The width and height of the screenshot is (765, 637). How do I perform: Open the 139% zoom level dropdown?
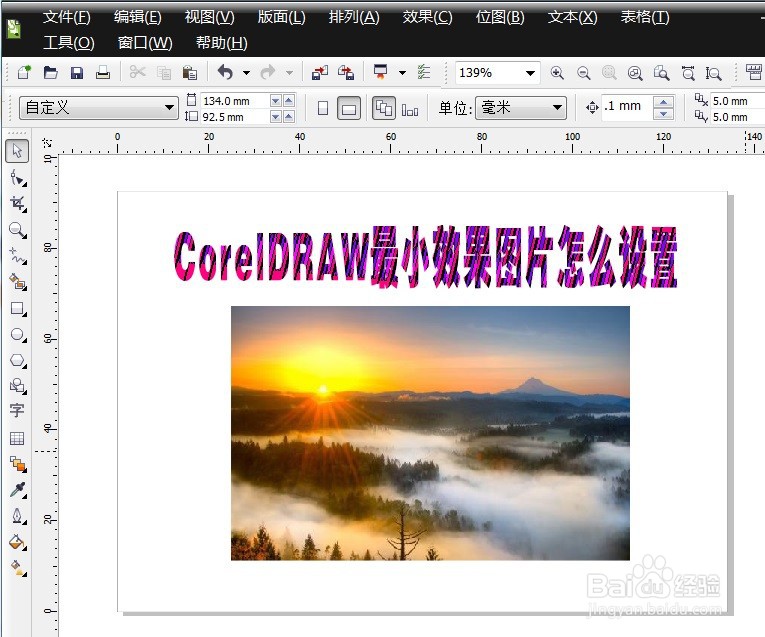coord(530,73)
